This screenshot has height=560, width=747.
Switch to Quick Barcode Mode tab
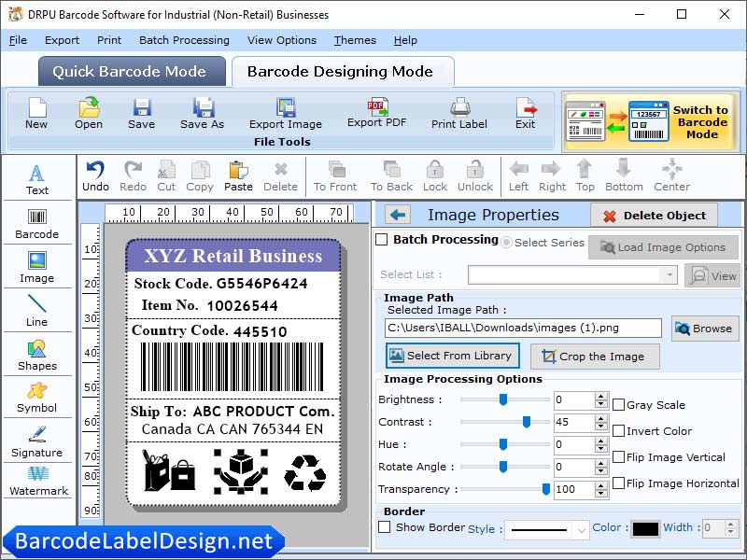tap(131, 71)
